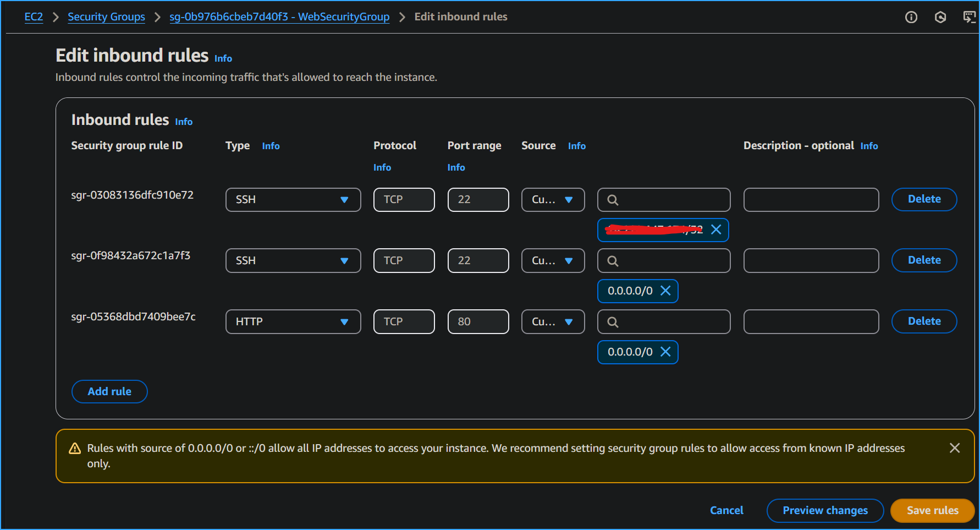The image size is (980, 530).
Task: Delete the HTTP port 80 rule
Action: pyautogui.click(x=924, y=321)
